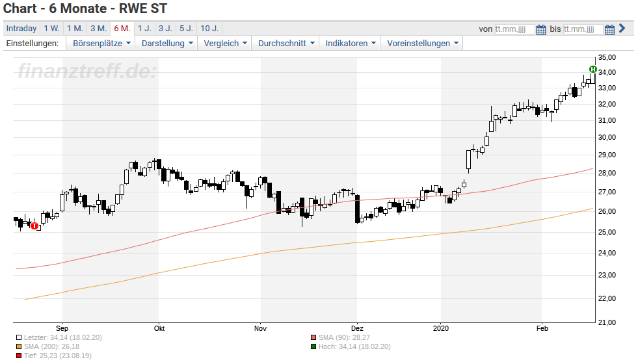Open the Darstellung dropdown menu
This screenshot has height=364, width=638.
point(167,43)
